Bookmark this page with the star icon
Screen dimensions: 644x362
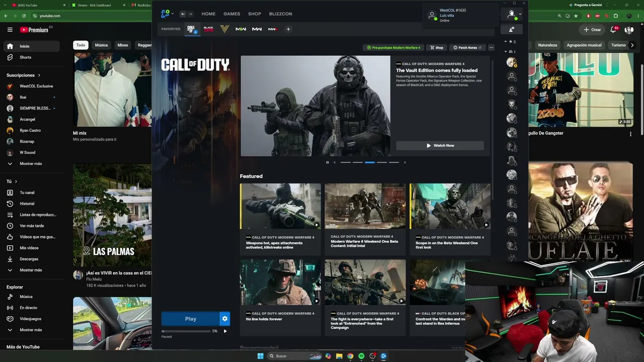point(576,16)
